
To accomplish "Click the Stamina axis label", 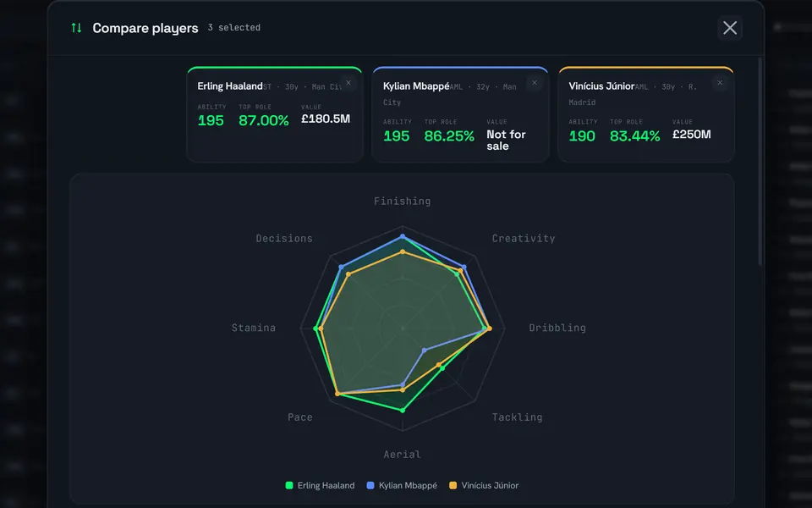I will [253, 328].
